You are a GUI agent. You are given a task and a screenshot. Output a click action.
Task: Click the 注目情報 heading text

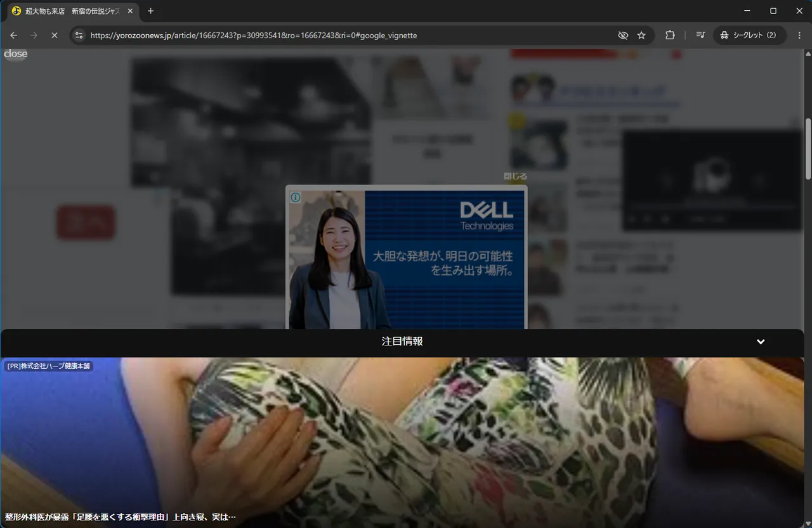pos(402,341)
